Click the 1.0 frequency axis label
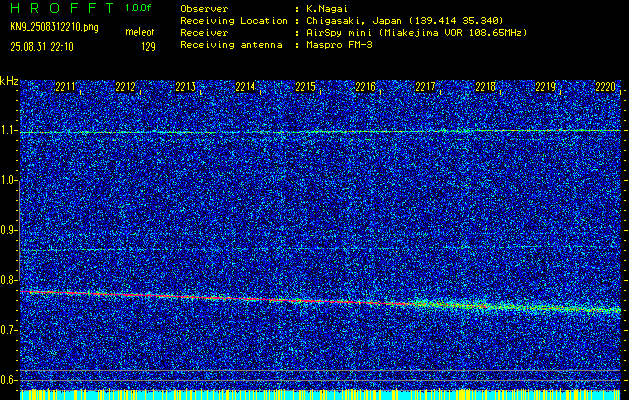 pyautogui.click(x=9, y=181)
